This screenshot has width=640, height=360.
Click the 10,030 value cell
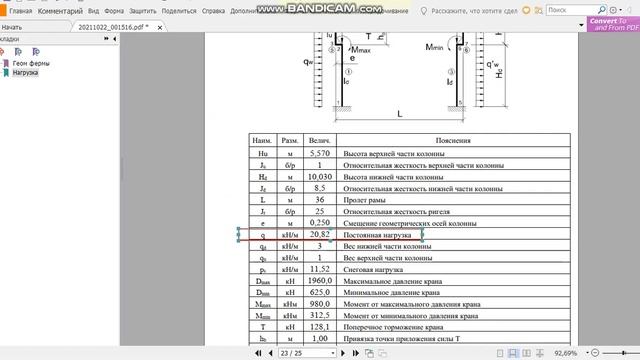point(320,177)
